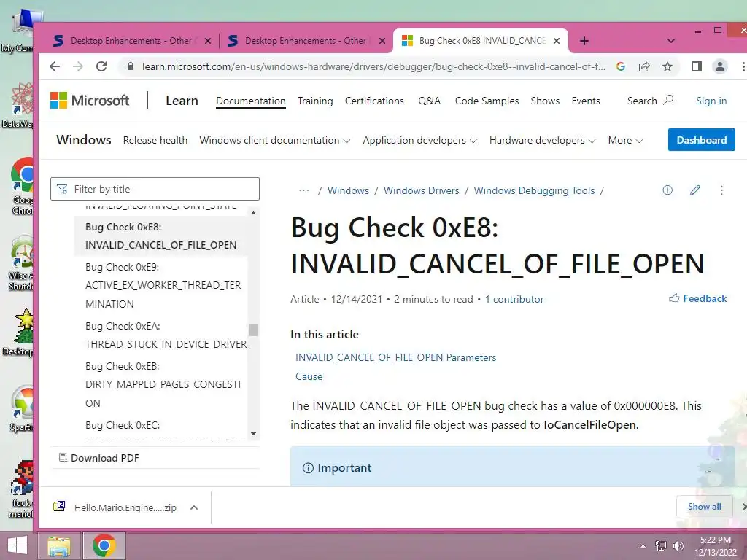Share this page via share icon
Screen dimensions: 747x560
pos(644,66)
